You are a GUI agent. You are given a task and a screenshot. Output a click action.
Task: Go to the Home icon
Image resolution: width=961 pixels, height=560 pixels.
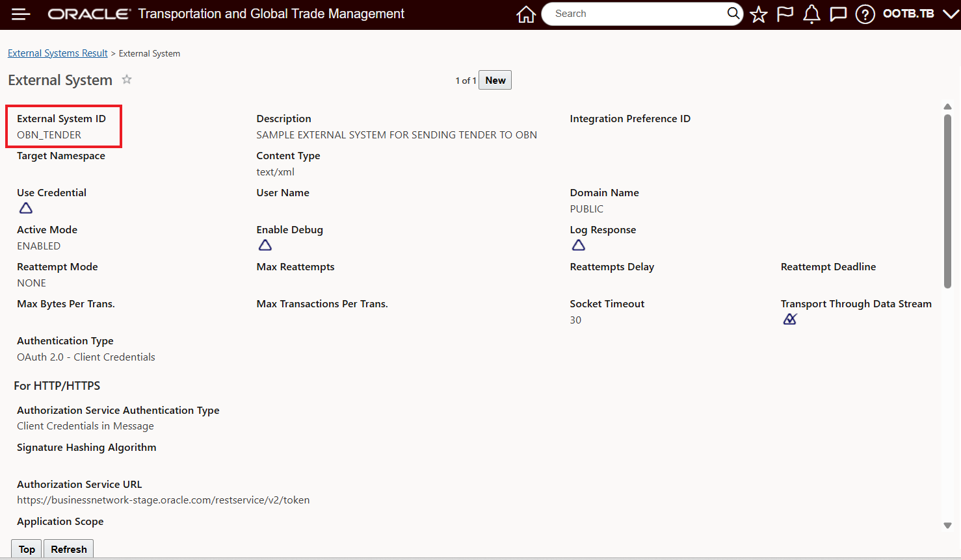tap(526, 14)
